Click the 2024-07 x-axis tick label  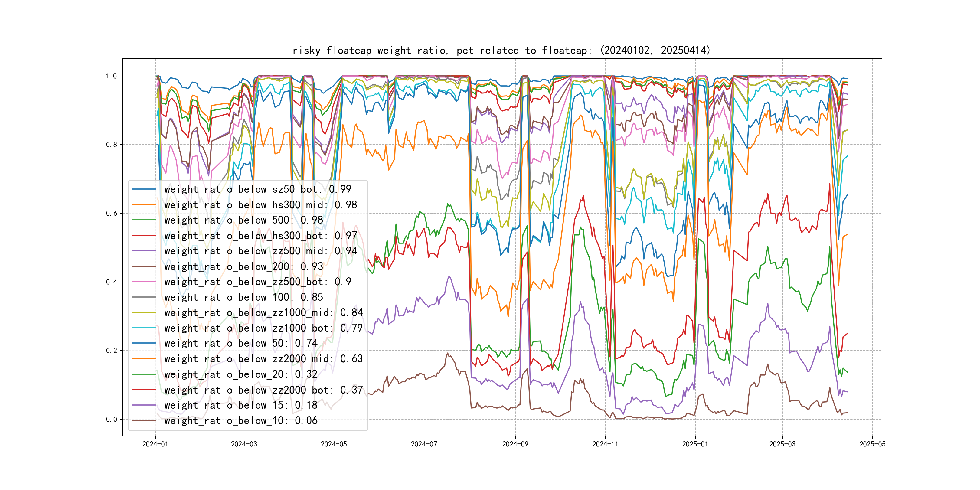[424, 444]
